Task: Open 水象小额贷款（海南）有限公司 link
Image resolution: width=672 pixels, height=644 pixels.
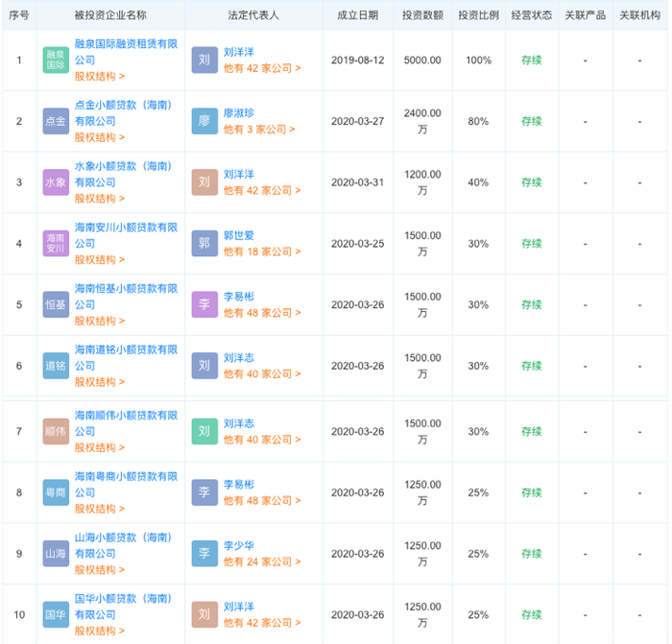Action: click(x=124, y=175)
